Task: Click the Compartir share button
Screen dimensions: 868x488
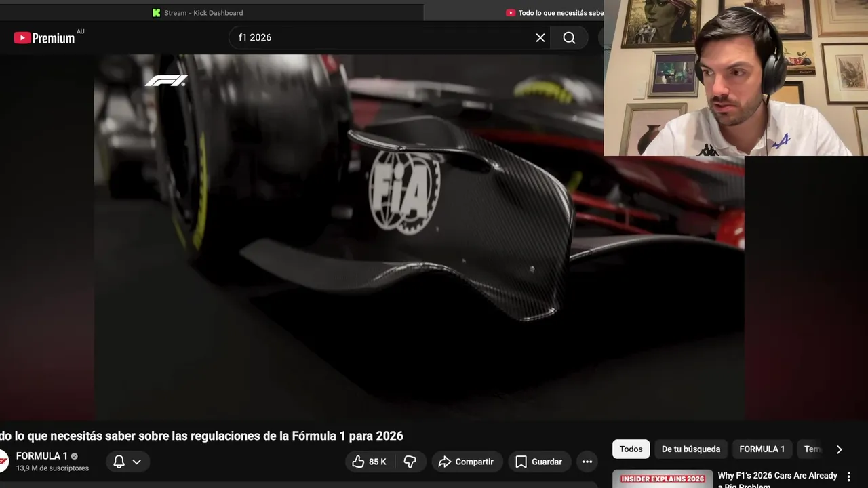Action: [467, 462]
